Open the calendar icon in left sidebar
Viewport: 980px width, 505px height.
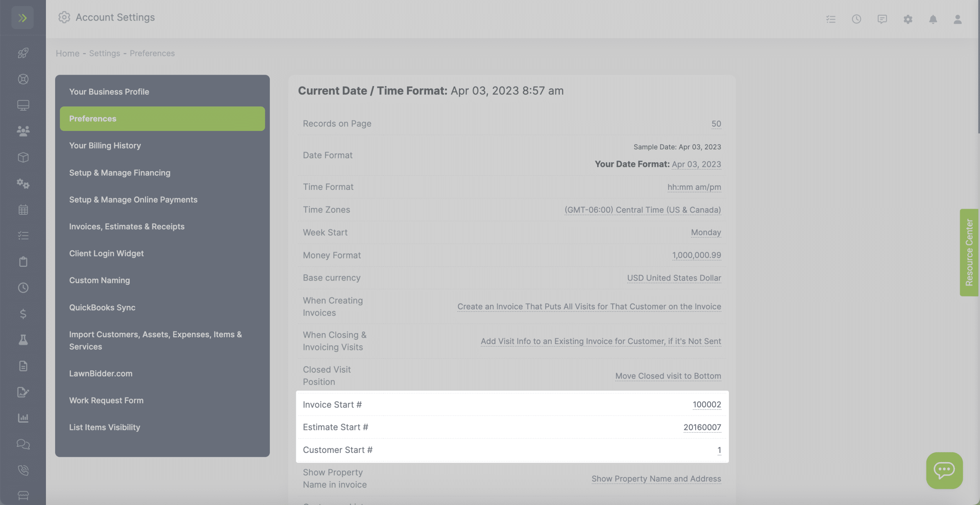click(23, 209)
